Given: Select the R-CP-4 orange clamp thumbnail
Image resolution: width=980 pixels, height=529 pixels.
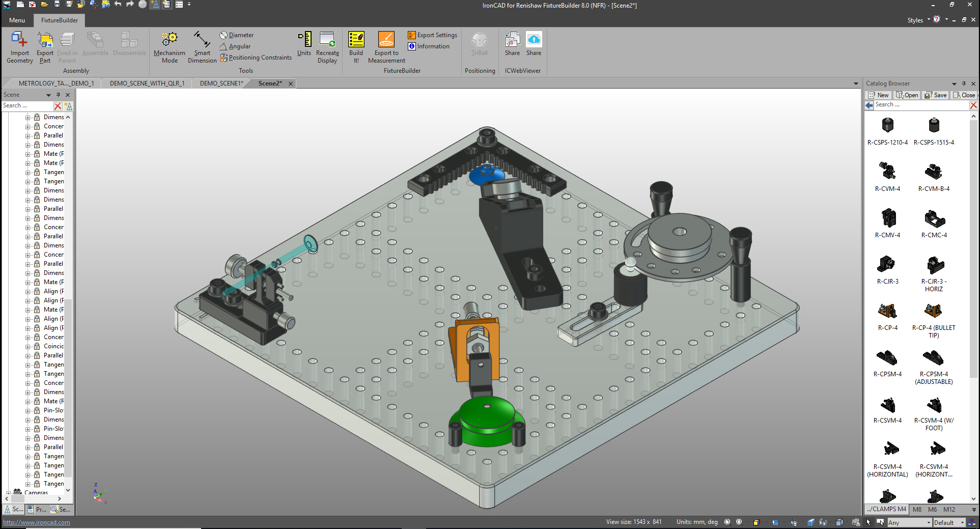Looking at the screenshot, I should click(887, 311).
